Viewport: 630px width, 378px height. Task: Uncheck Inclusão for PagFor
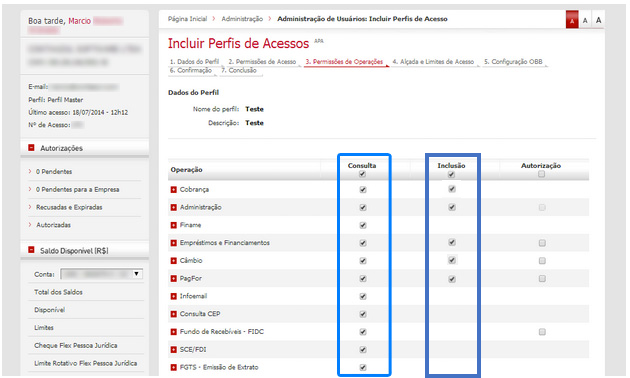(x=452, y=279)
